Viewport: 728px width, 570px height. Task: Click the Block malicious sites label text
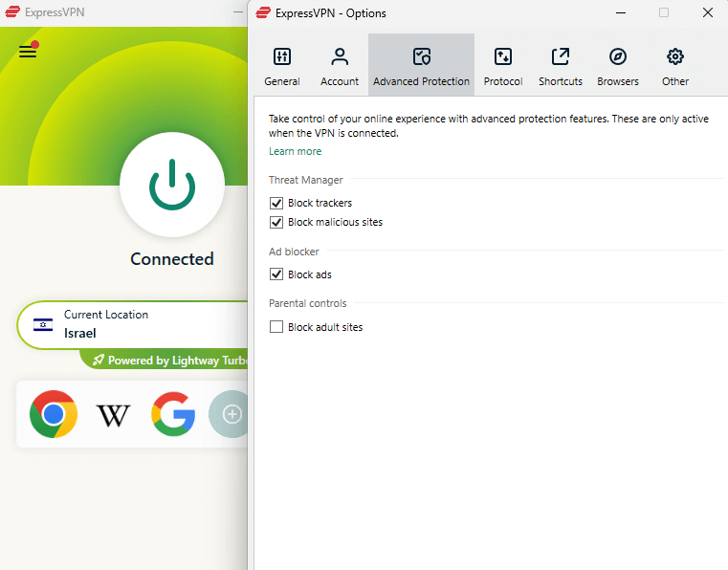335,222
